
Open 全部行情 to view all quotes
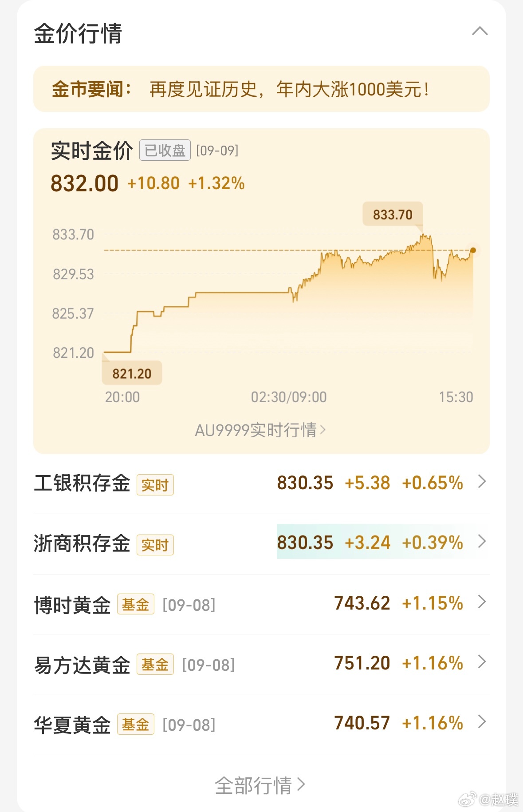(x=260, y=785)
